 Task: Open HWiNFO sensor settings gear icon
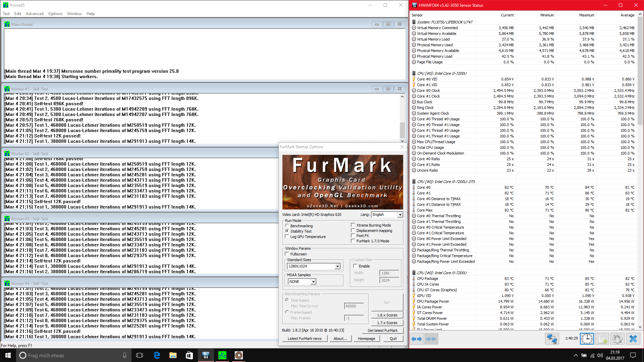pyautogui.click(x=617, y=339)
